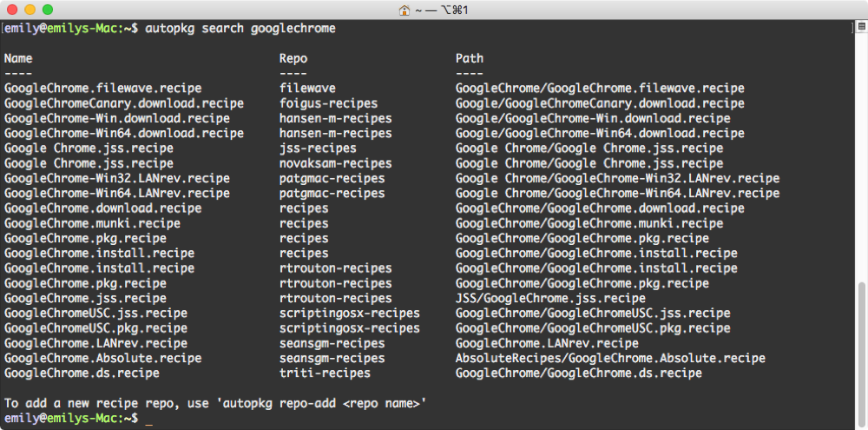The width and height of the screenshot is (868, 430).
Task: Click the 'Path' column header text
Action: [470, 58]
